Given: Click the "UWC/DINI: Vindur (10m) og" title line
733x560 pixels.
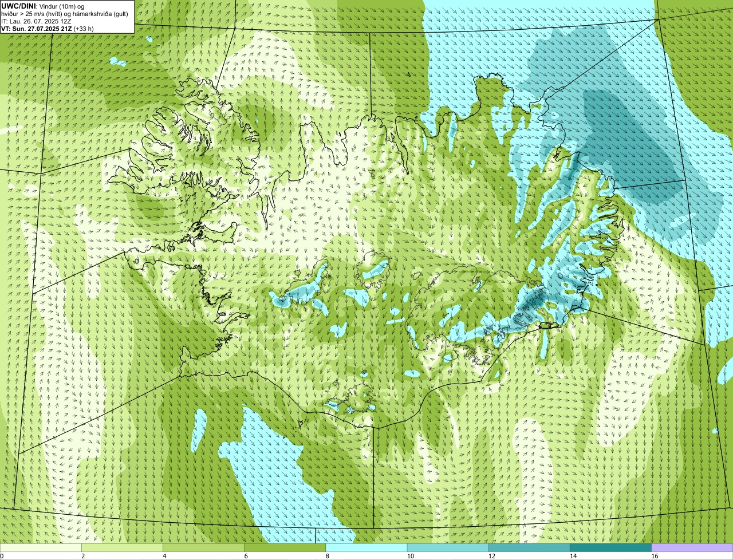Looking at the screenshot, I should click(x=43, y=6).
